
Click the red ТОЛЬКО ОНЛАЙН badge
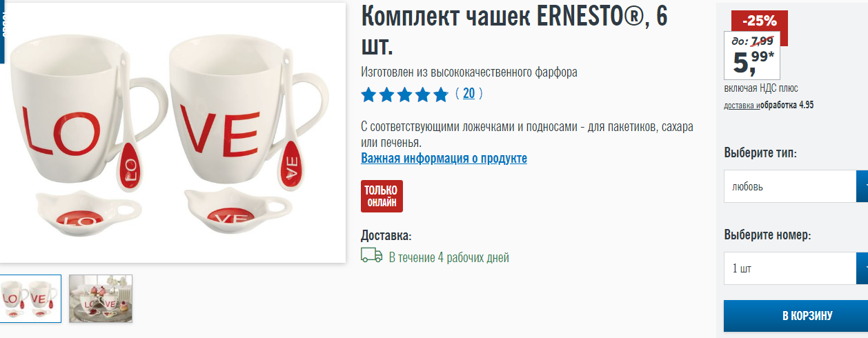click(382, 196)
